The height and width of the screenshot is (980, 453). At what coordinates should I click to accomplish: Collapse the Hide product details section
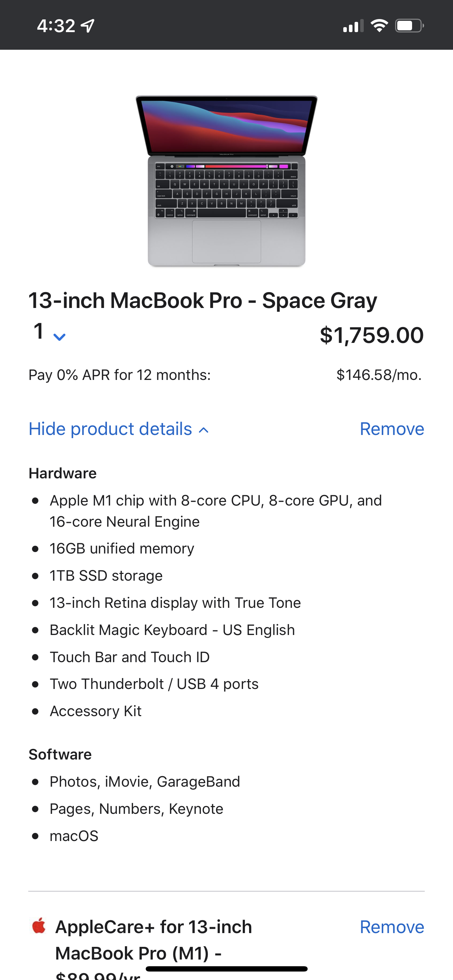[x=119, y=429]
